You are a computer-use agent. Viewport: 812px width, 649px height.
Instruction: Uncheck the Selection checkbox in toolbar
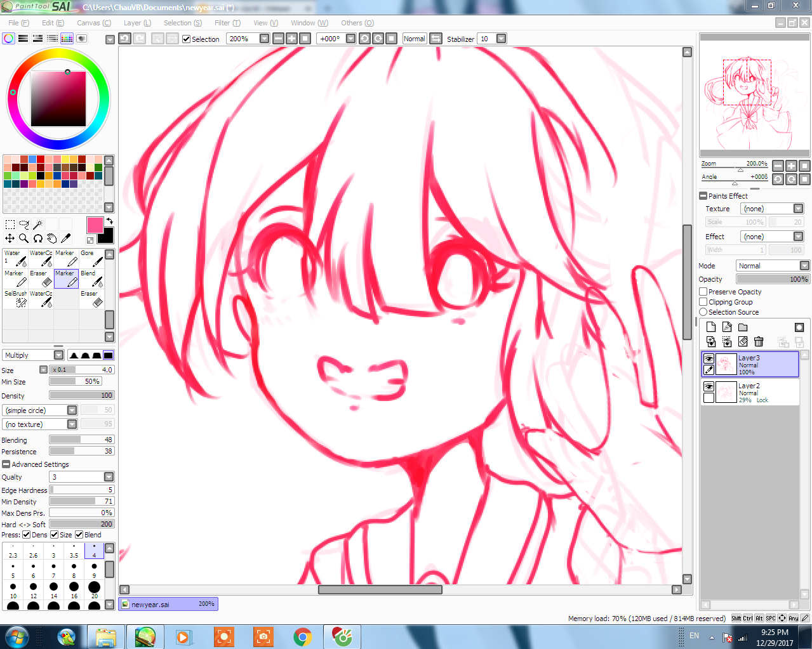(187, 39)
